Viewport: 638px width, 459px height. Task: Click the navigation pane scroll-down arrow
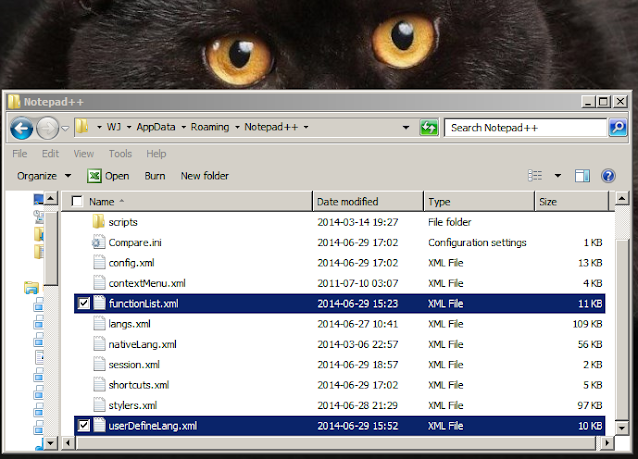point(50,443)
